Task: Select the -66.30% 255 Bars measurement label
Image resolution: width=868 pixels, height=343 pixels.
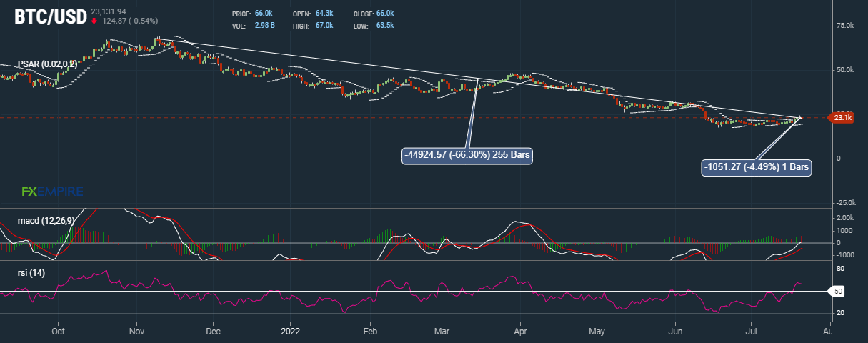Action: 468,154
